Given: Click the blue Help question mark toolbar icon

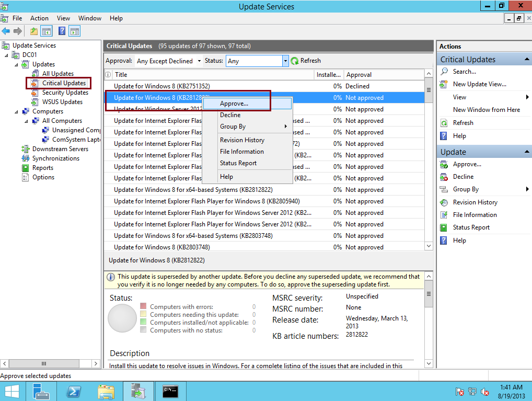Looking at the screenshot, I should tap(62, 31).
